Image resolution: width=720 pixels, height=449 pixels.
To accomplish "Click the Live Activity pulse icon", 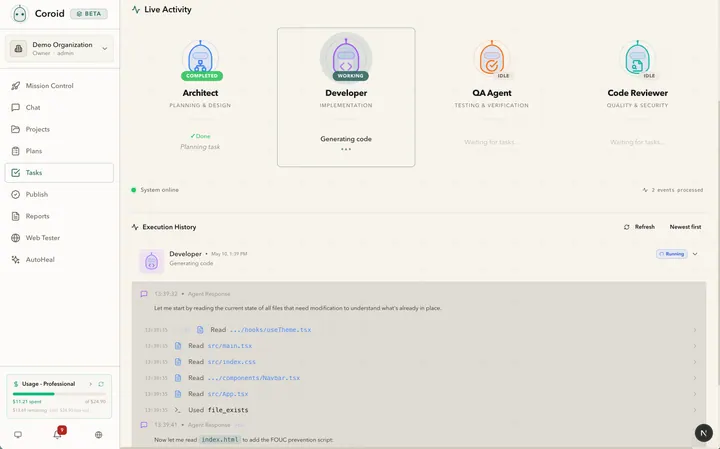I will point(135,9).
